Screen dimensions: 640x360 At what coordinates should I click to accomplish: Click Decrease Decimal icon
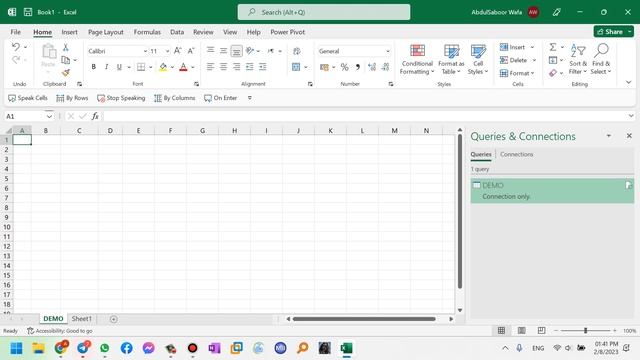click(x=385, y=67)
